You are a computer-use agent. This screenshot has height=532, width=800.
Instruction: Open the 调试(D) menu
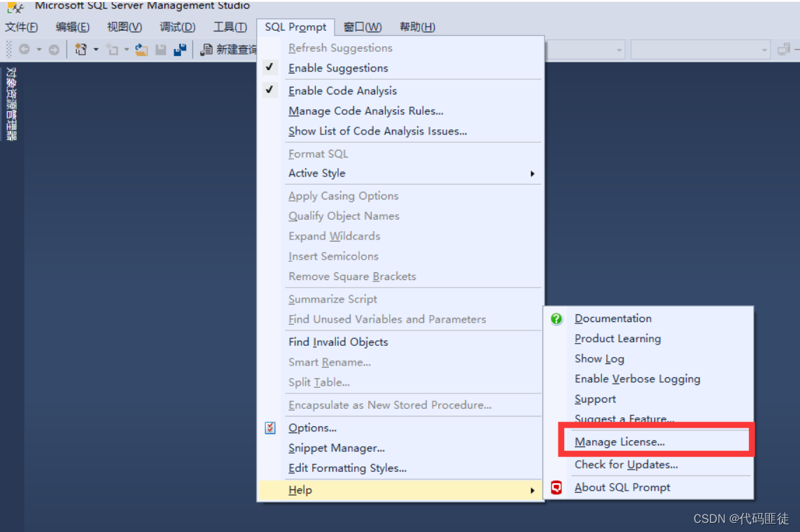(177, 27)
